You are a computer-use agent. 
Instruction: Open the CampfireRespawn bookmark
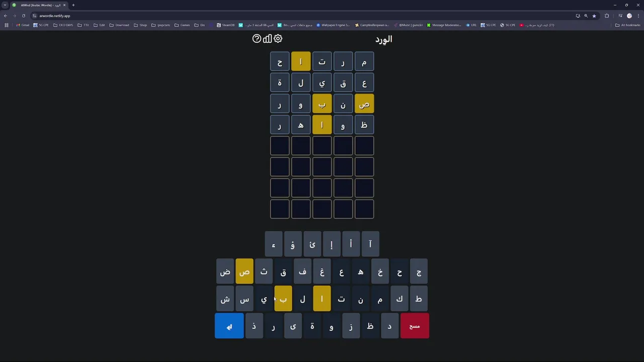(372, 25)
